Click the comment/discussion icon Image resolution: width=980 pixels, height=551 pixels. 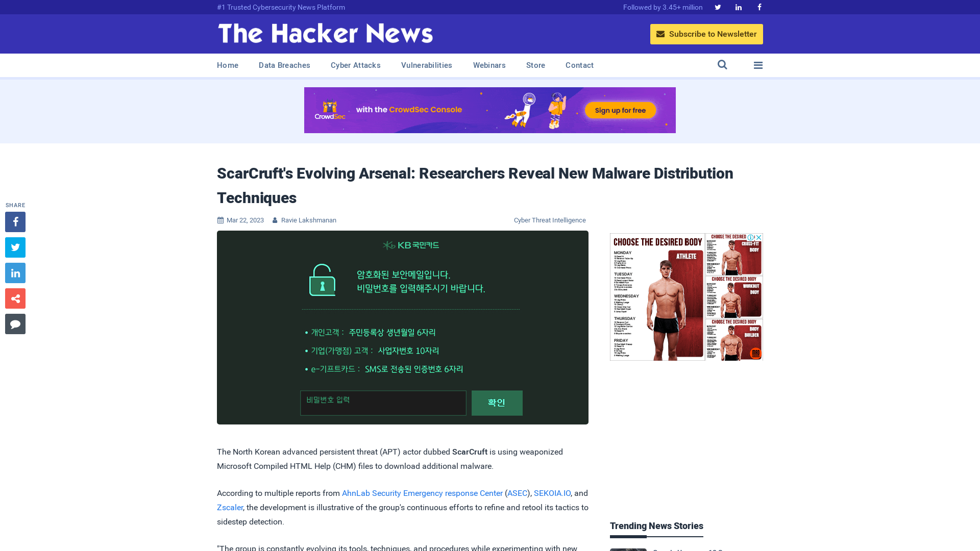pos(15,323)
